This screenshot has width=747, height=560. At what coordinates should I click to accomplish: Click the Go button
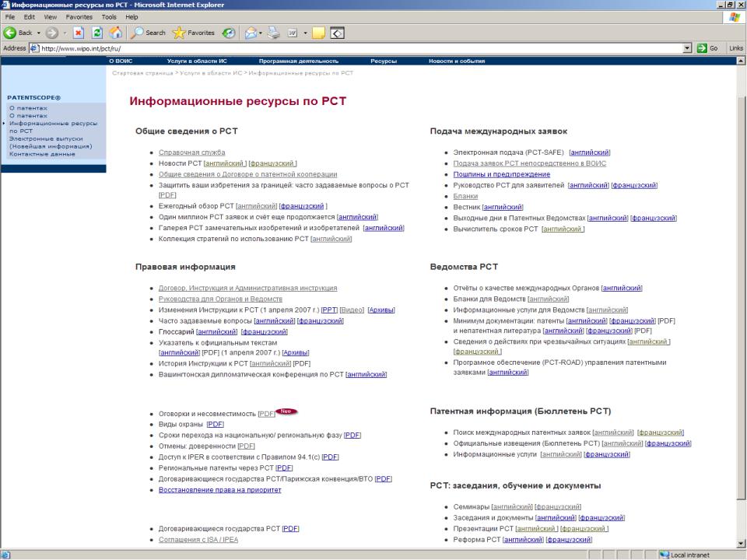pos(707,48)
